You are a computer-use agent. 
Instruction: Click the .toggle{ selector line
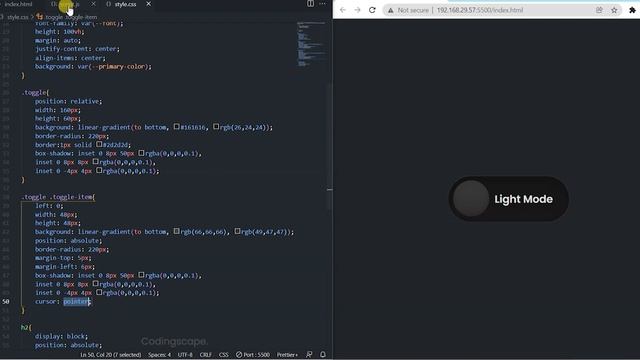(x=35, y=93)
